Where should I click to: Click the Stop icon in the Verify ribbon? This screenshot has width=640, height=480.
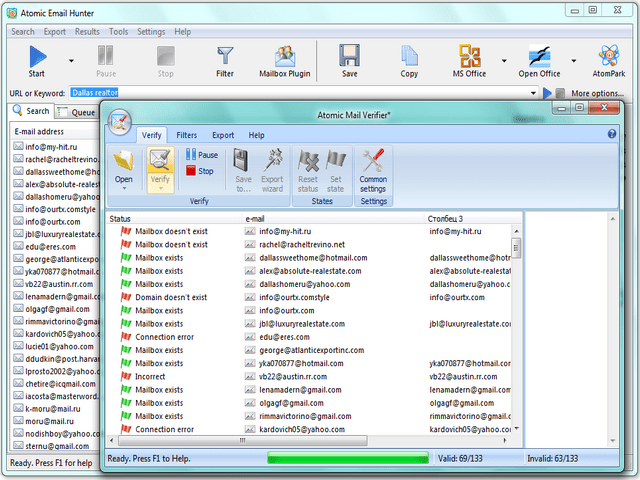(x=200, y=171)
